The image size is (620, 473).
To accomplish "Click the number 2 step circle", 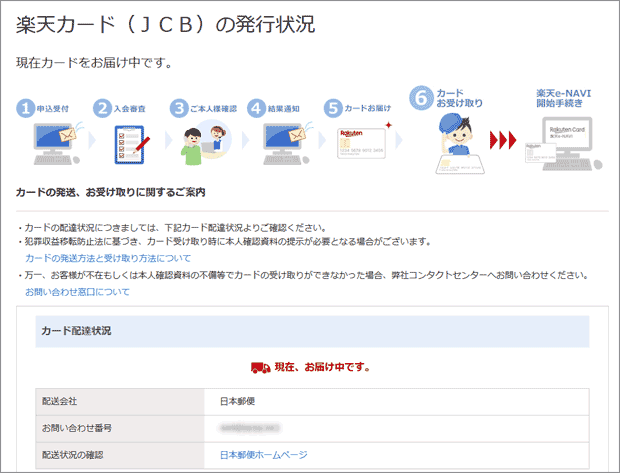I will [102, 108].
